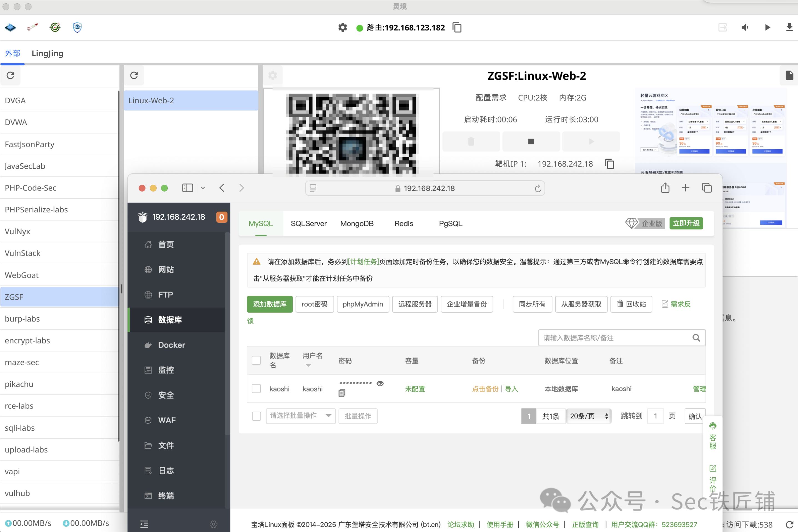Copy the router IP address
The width and height of the screenshot is (798, 532).
click(x=457, y=27)
